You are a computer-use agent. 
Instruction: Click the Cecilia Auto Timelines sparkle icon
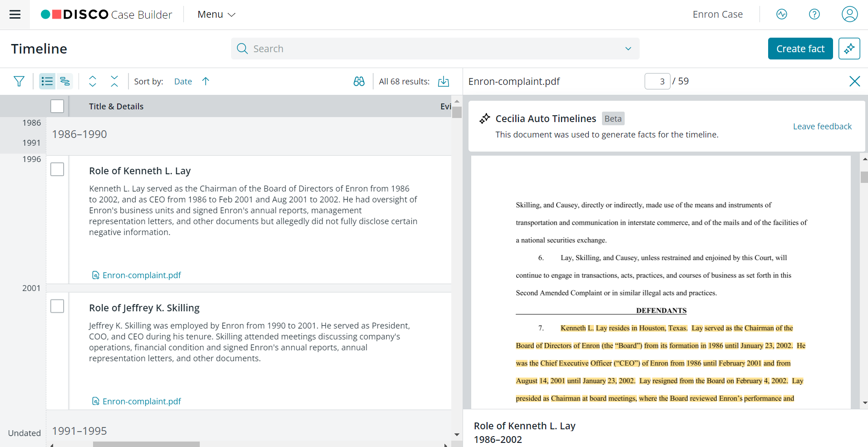pyautogui.click(x=484, y=118)
